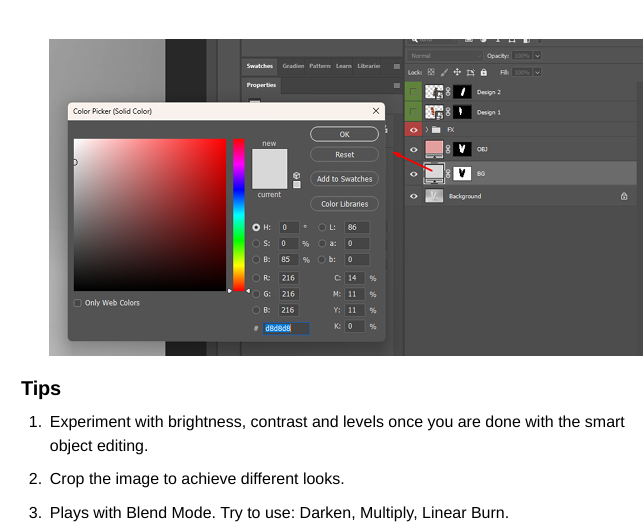Expand the FX layer group

(x=426, y=130)
